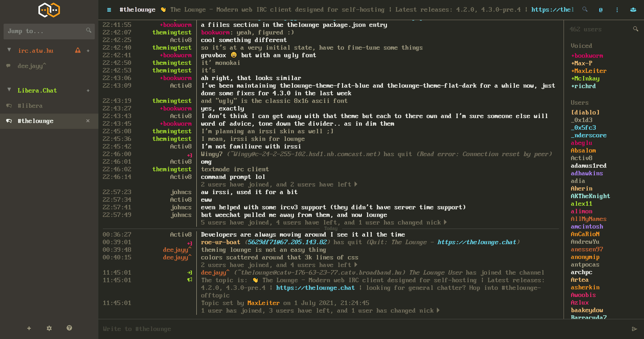Select amcintosh in user list
Screen dimensions: 644x339
tap(587, 226)
